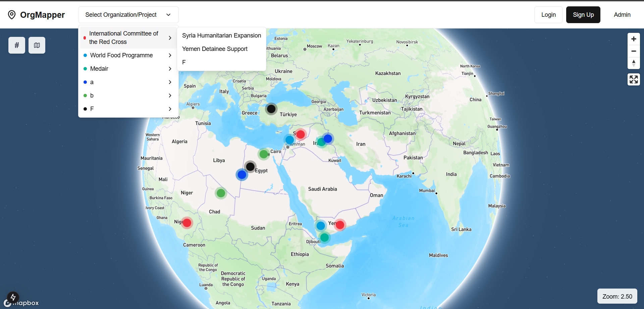Open the Select Organization/Project dropdown
Viewport: 644px width, 309px height.
click(x=128, y=14)
